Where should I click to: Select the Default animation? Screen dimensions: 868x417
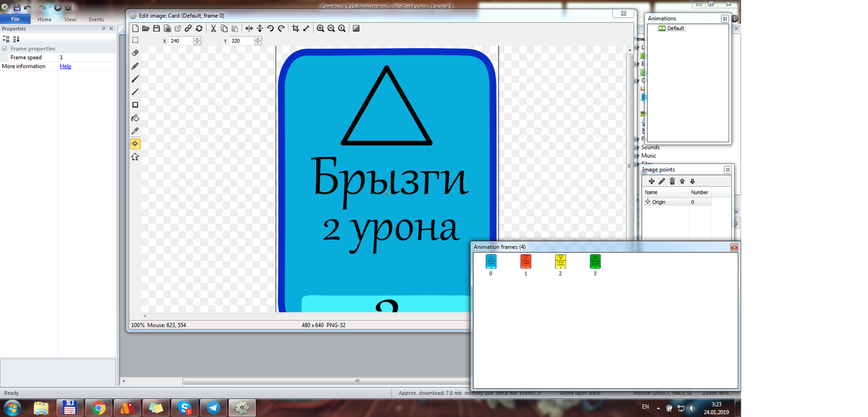(672, 28)
